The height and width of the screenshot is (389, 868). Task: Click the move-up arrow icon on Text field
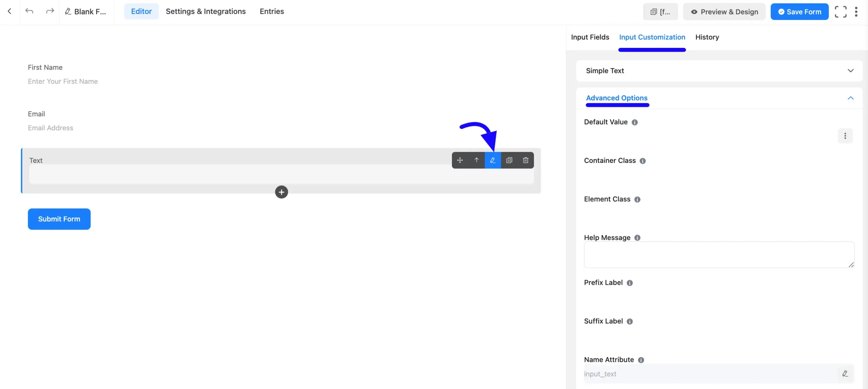pos(476,160)
